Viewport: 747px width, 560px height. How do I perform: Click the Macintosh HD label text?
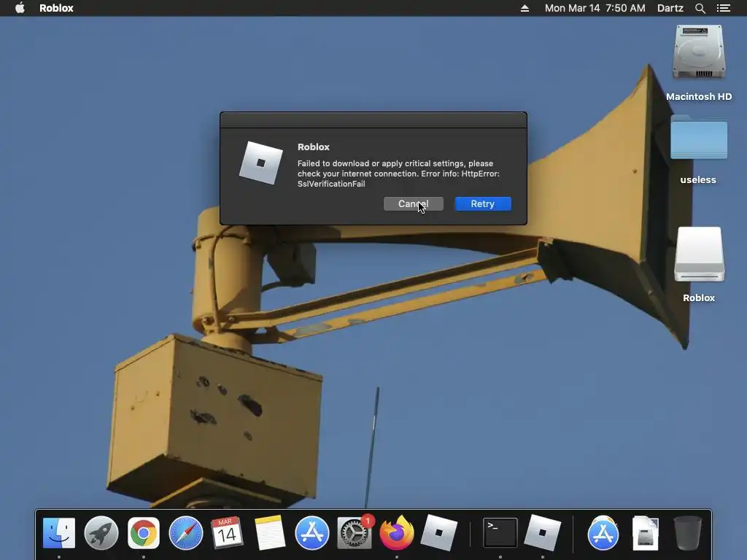pyautogui.click(x=699, y=97)
